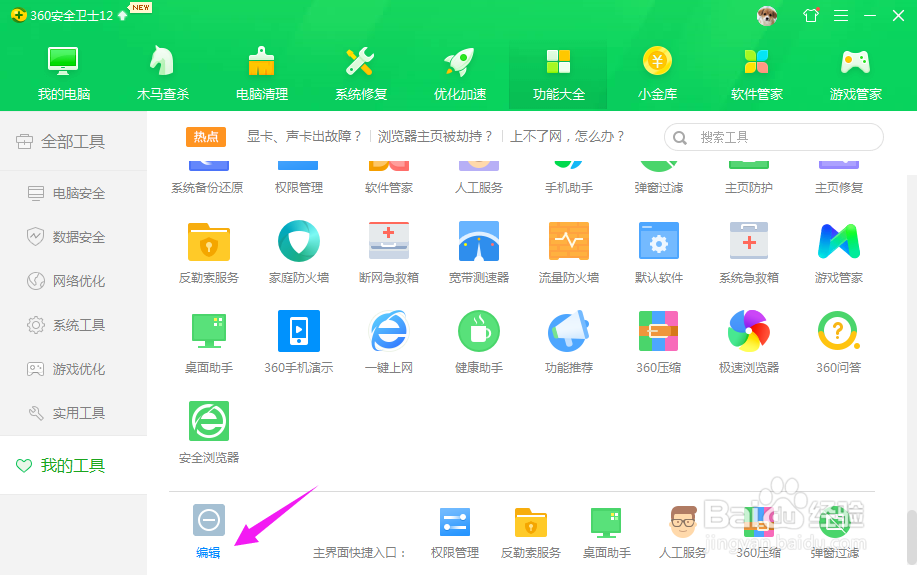The width and height of the screenshot is (917, 575).
Task: Launch 安全浏览器 tool
Action: [x=209, y=433]
